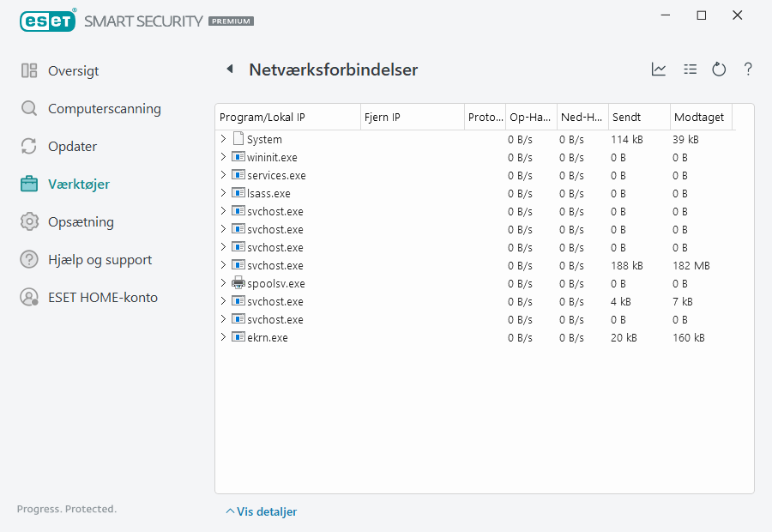Expand the System row

tap(223, 139)
